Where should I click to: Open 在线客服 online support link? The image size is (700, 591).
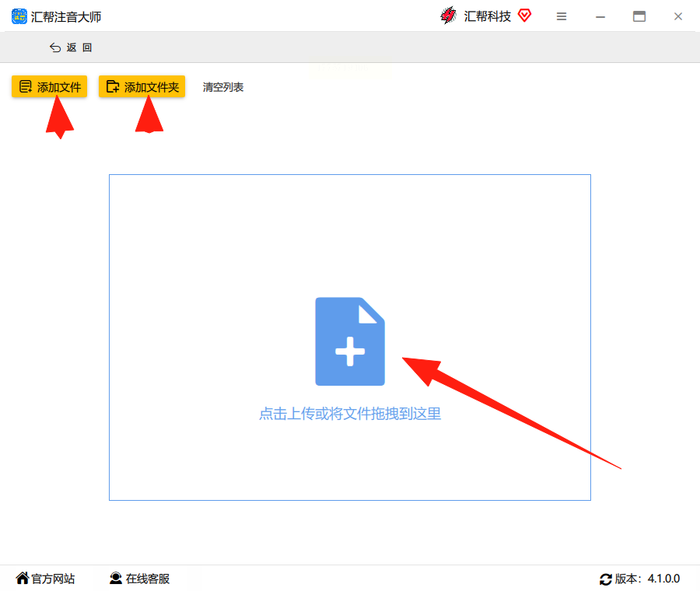click(x=148, y=579)
